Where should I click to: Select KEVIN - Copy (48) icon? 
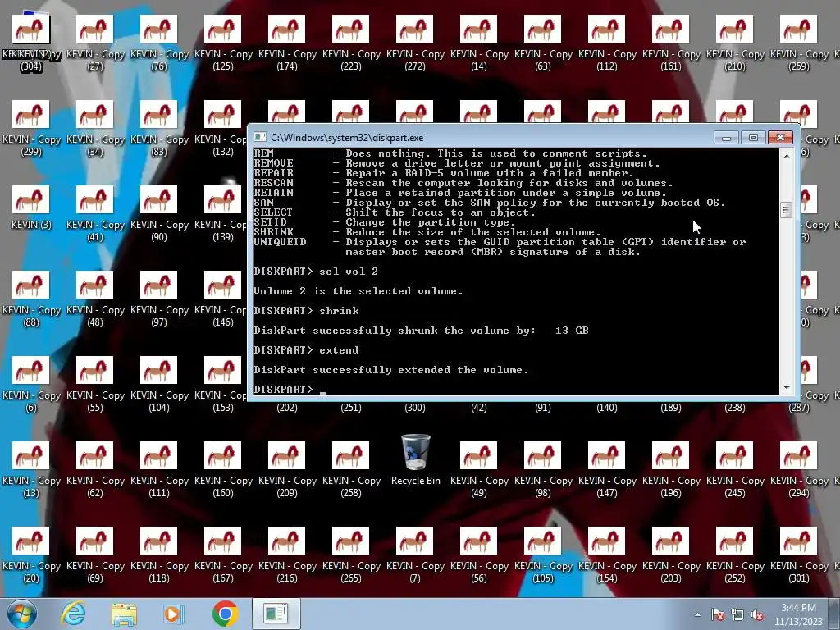[95, 299]
